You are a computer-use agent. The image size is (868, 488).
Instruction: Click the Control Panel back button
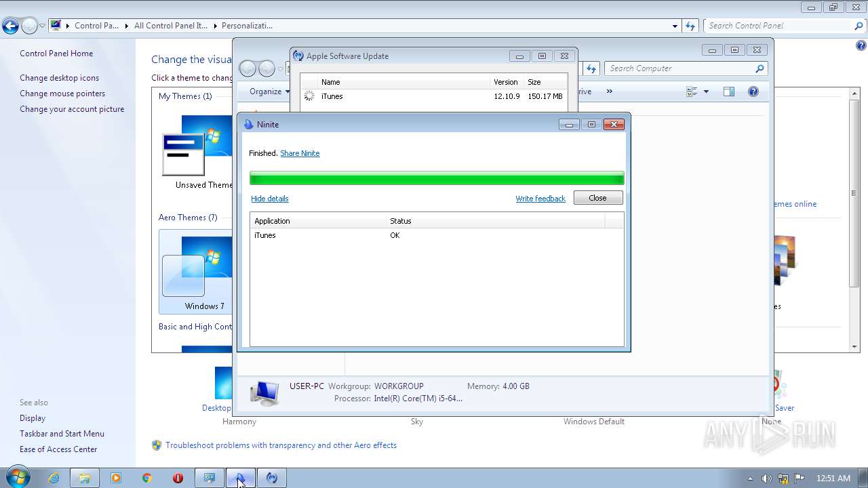tap(10, 26)
